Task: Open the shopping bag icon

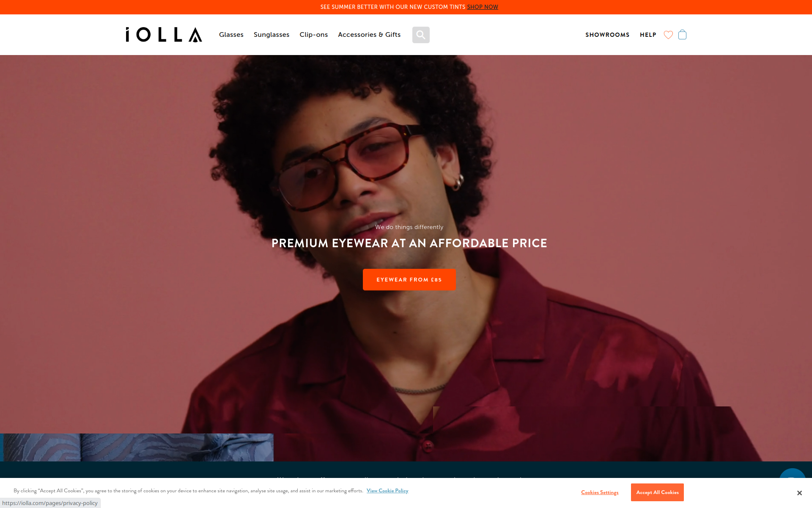Action: point(682,35)
